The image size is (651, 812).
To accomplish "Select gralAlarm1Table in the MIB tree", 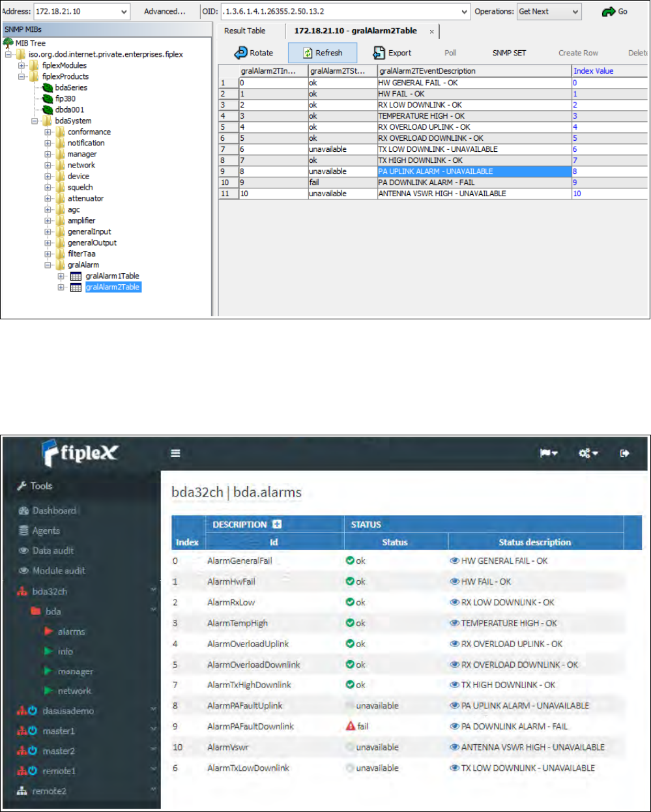I will (112, 276).
